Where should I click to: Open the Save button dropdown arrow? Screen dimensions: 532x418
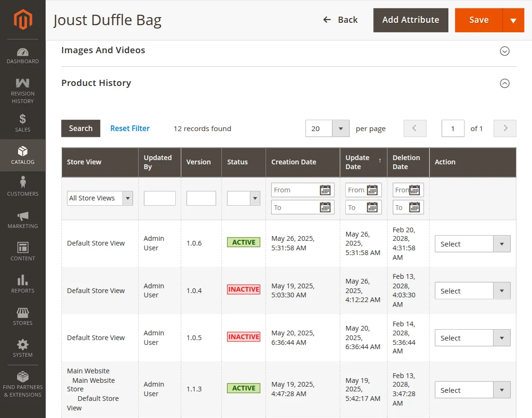(x=513, y=20)
